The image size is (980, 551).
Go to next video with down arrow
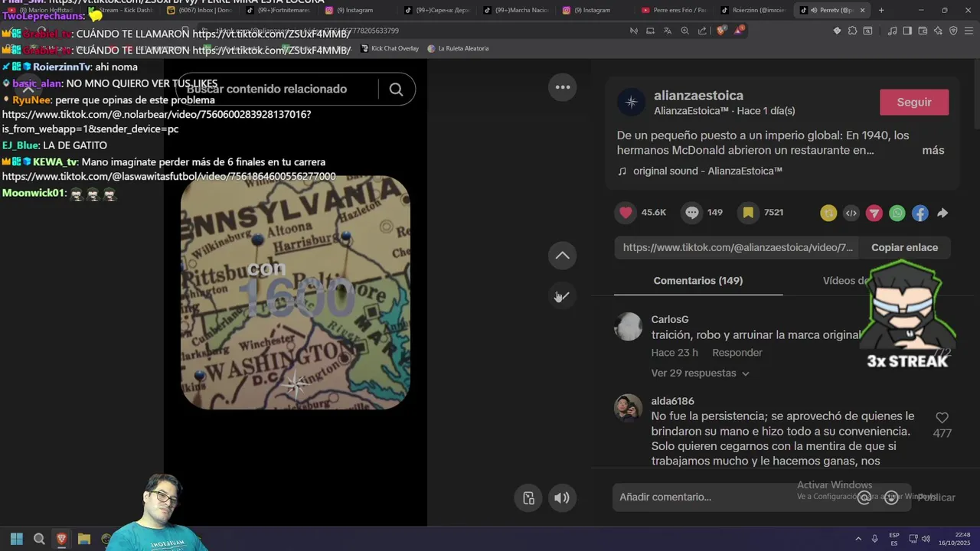coord(563,296)
